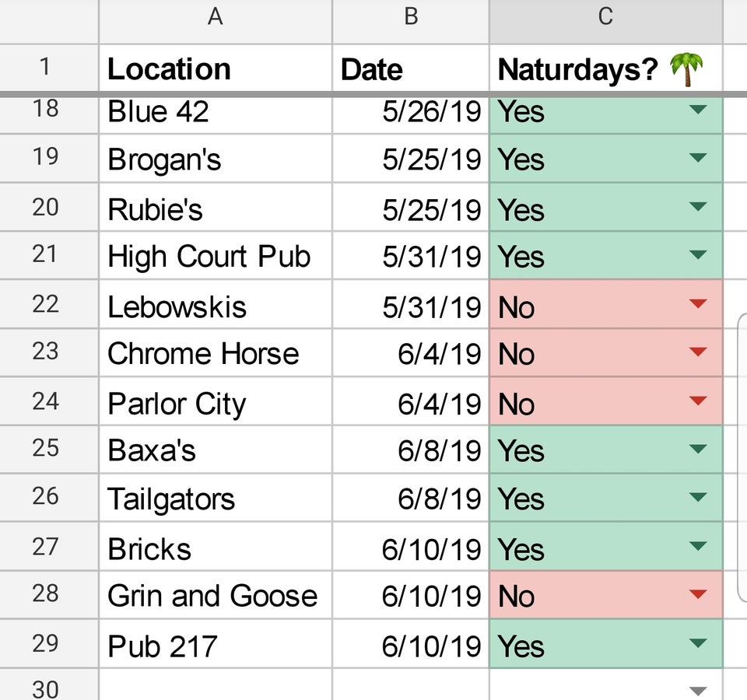This screenshot has width=747, height=700.
Task: Click the Location header cell
Action: (216, 68)
